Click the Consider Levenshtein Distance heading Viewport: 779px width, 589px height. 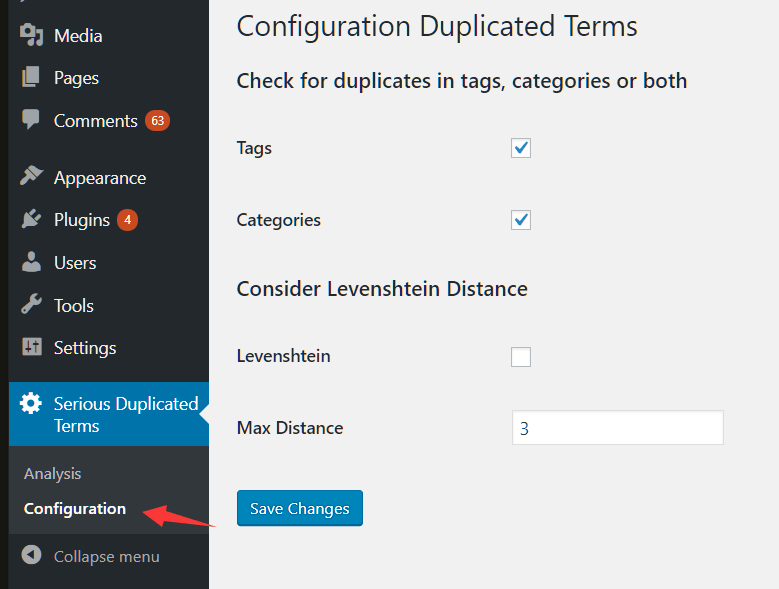[382, 289]
